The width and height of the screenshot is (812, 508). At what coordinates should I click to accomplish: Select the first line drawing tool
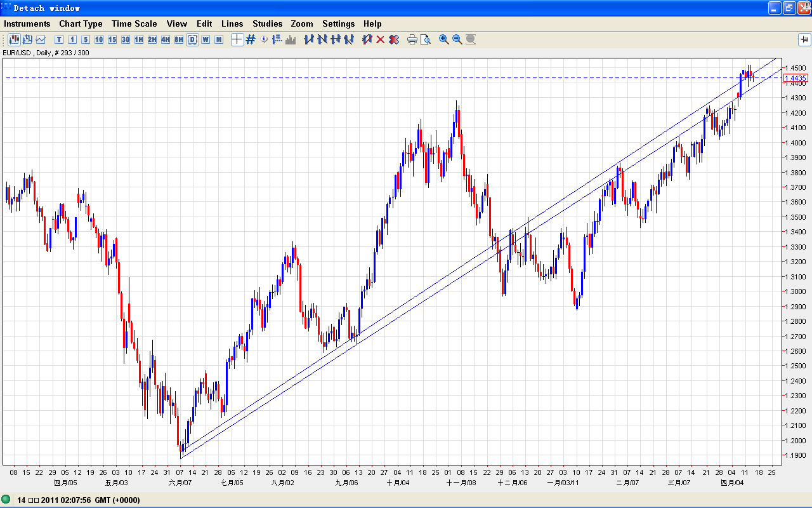tap(309, 39)
